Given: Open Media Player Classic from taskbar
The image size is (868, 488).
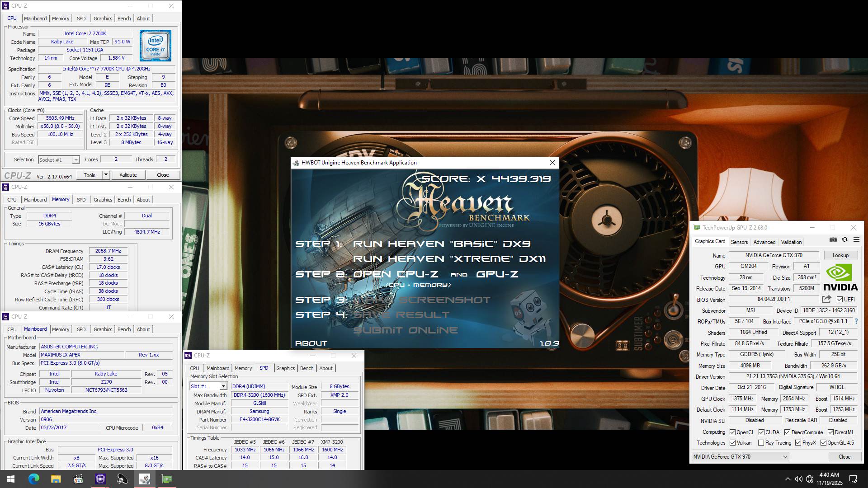Looking at the screenshot, I should tap(78, 479).
